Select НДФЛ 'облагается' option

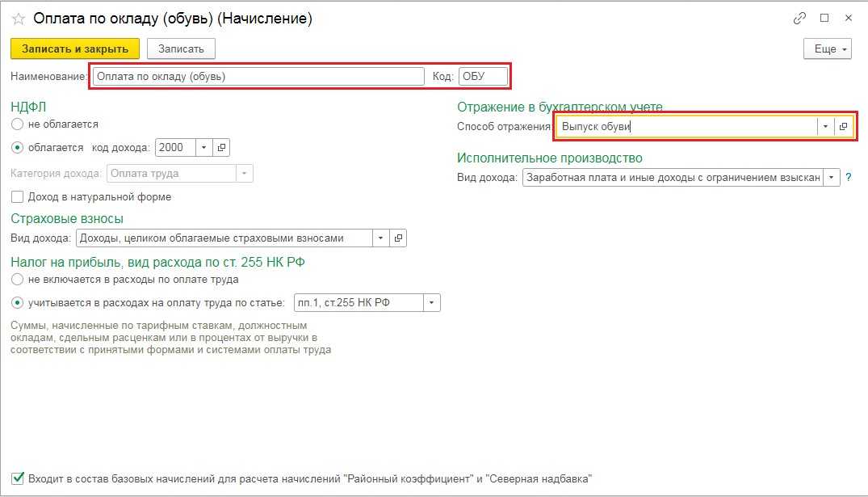coord(17,147)
